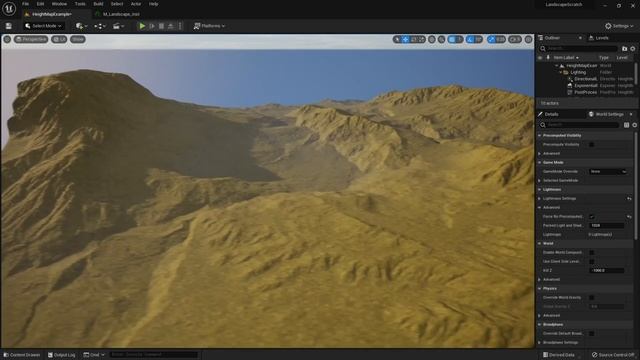Maximize or restore viewport layout icon
Image resolution: width=640 pixels, height=360 pixels.
coord(529,39)
